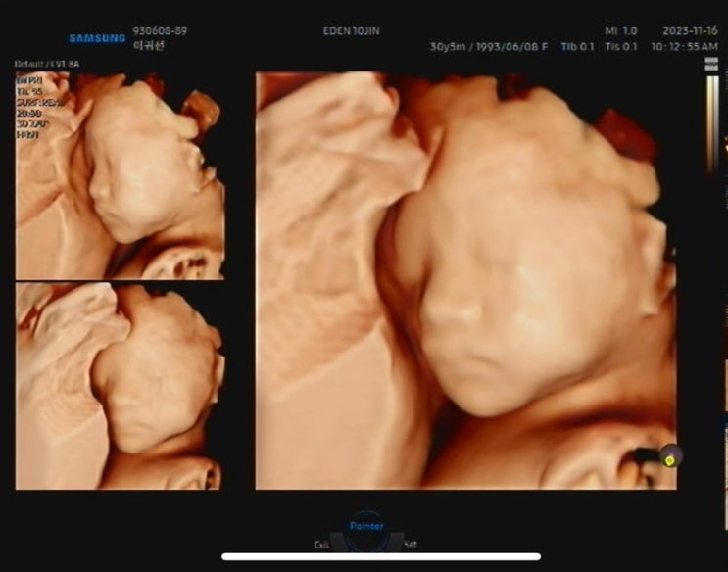Click the 30y5m / 1993/06/08 F patient info
The width and height of the screenshot is (728, 572).
[x=488, y=46]
